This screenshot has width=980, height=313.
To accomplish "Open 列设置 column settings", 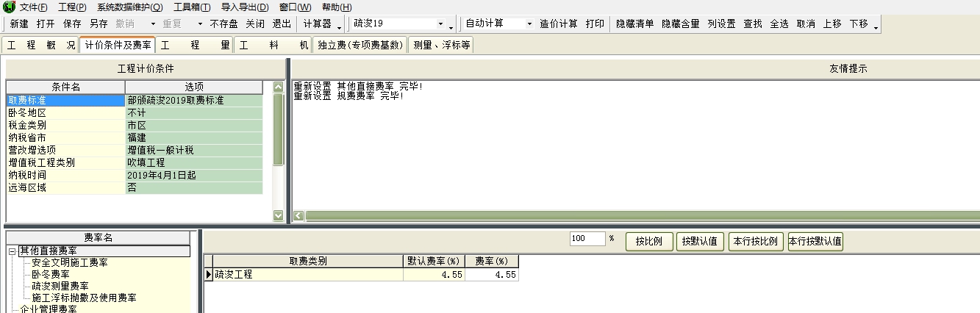I will coord(721,24).
